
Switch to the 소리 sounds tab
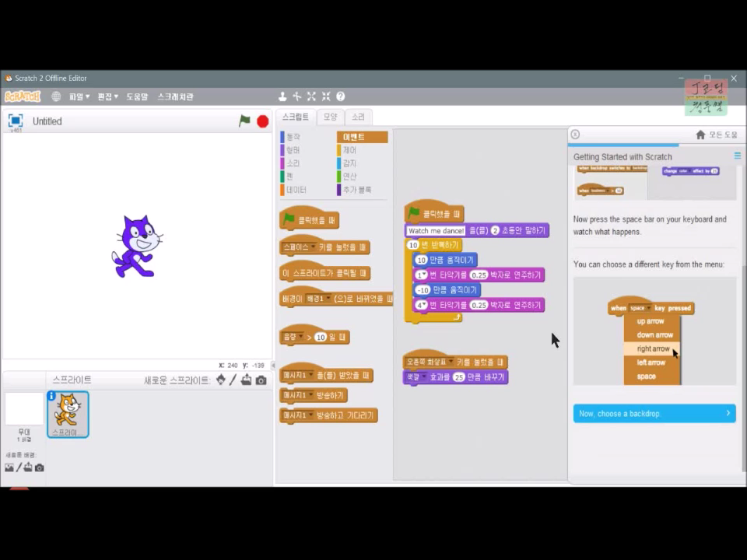[x=358, y=117]
